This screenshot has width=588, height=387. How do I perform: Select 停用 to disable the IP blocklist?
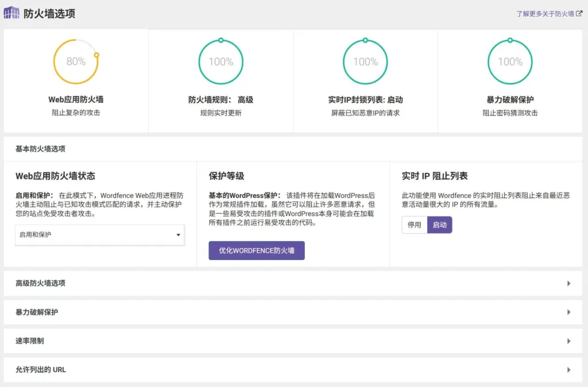(414, 225)
